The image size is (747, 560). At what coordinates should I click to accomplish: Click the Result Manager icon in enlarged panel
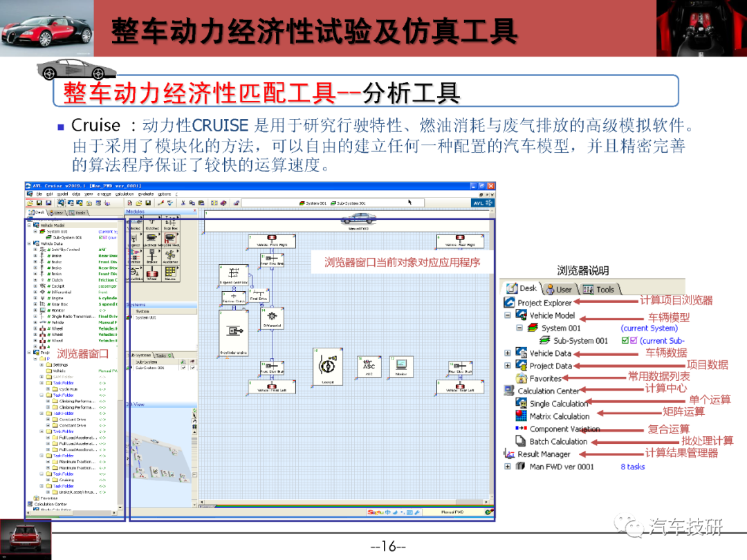click(509, 454)
